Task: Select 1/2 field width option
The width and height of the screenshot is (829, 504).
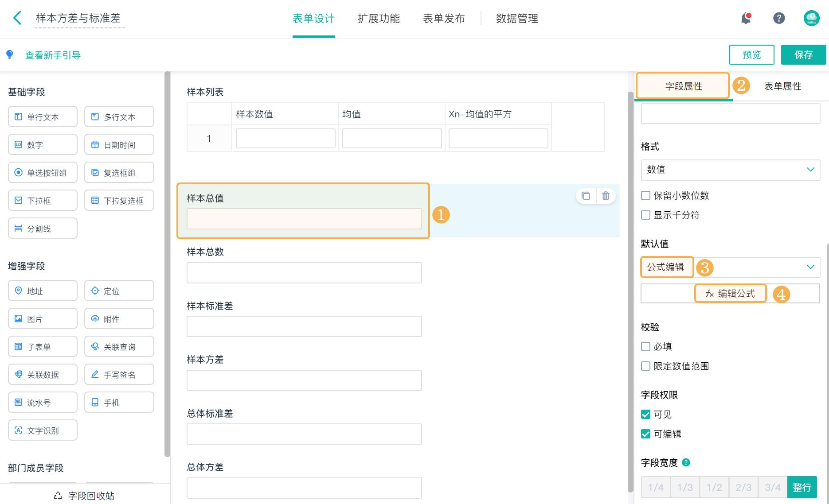Action: click(714, 487)
